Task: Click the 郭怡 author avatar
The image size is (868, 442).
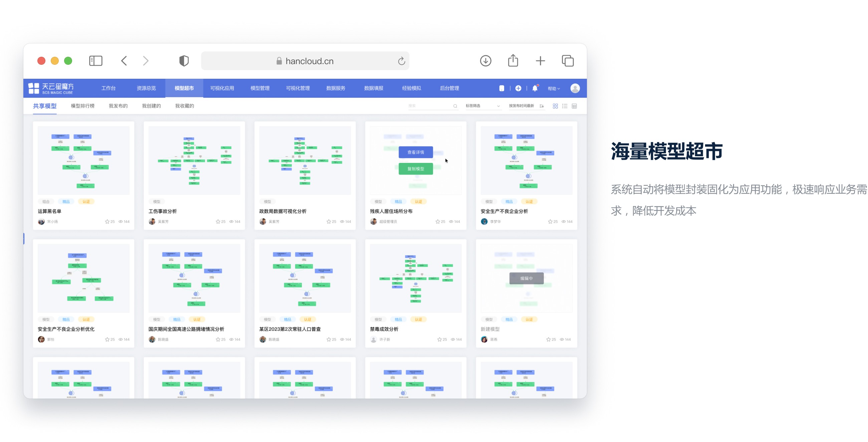Action: 41,340
